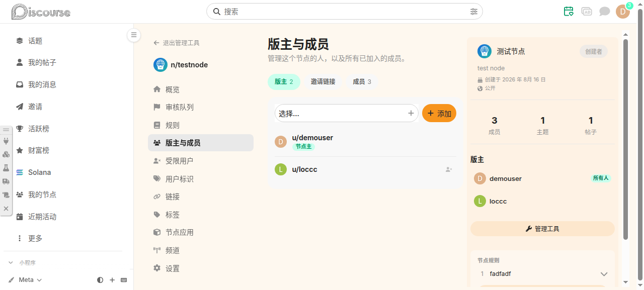Click the 管理工具 button
Viewport: 644px width, 290px height.
[x=542, y=229]
